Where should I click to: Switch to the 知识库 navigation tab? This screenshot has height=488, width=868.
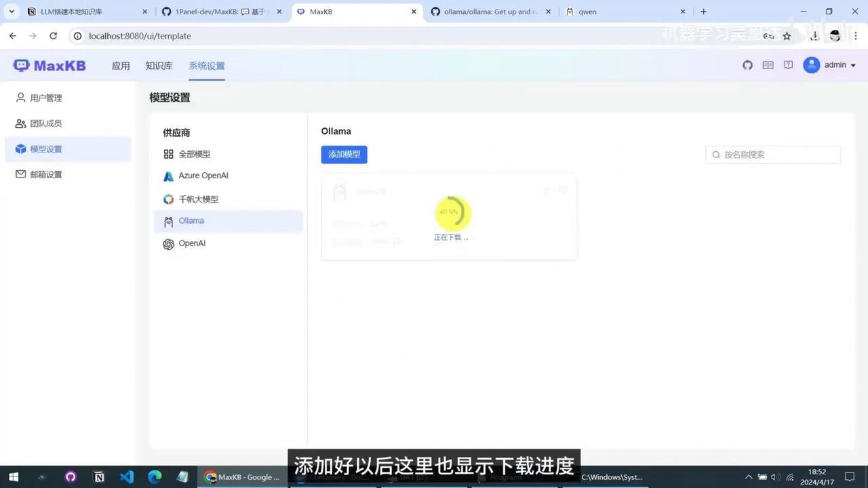pyautogui.click(x=159, y=66)
